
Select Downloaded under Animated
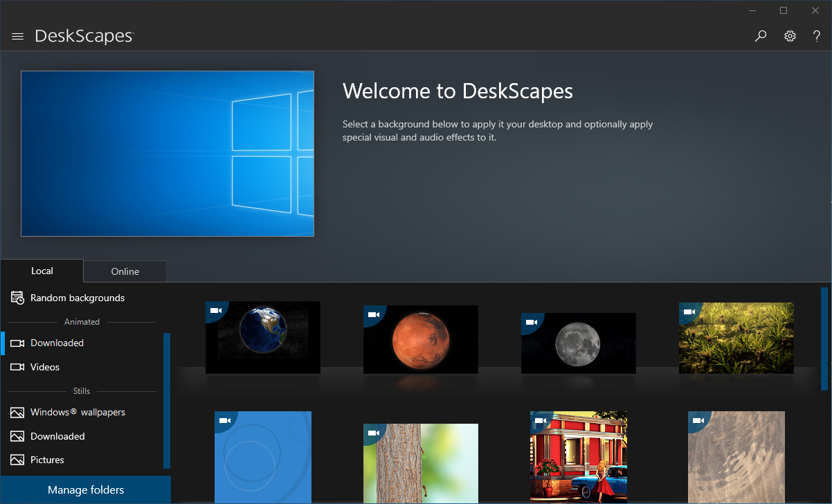pos(57,343)
